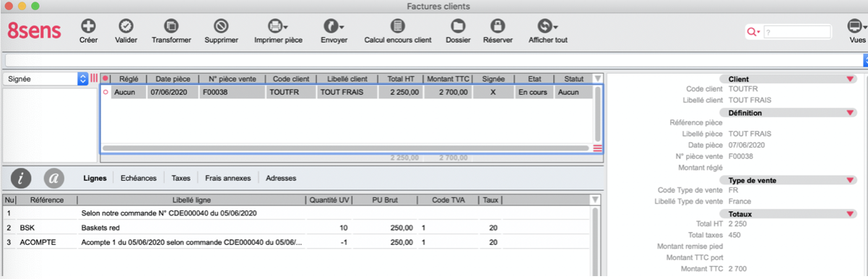Sort by the Total HT column header
Viewport: 868px width, 279px height.
click(x=400, y=79)
